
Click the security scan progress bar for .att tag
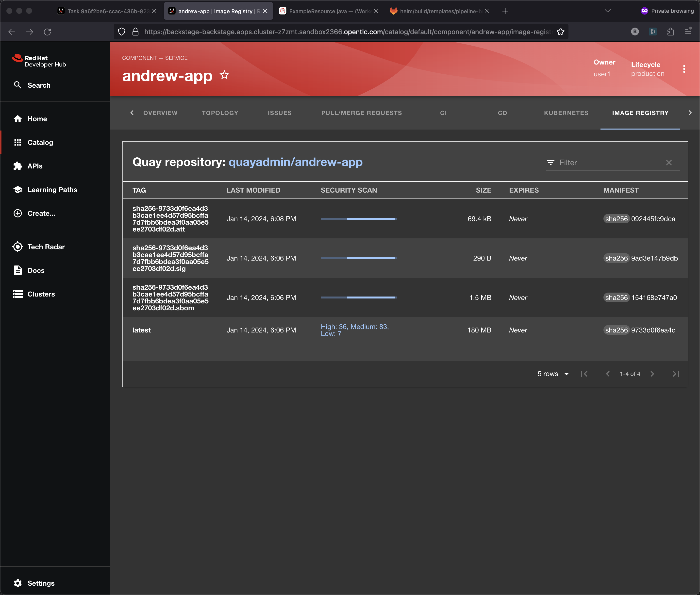click(x=359, y=219)
